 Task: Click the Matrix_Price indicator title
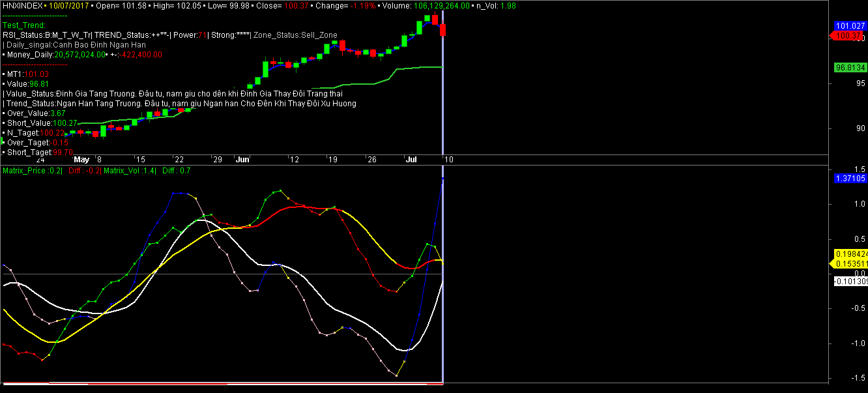(33, 170)
